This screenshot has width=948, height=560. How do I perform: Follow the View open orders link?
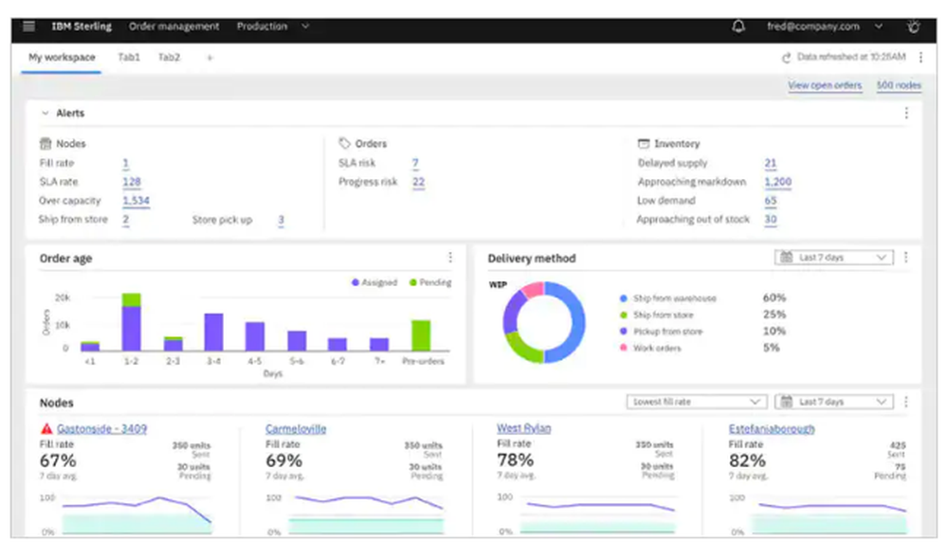(x=825, y=86)
